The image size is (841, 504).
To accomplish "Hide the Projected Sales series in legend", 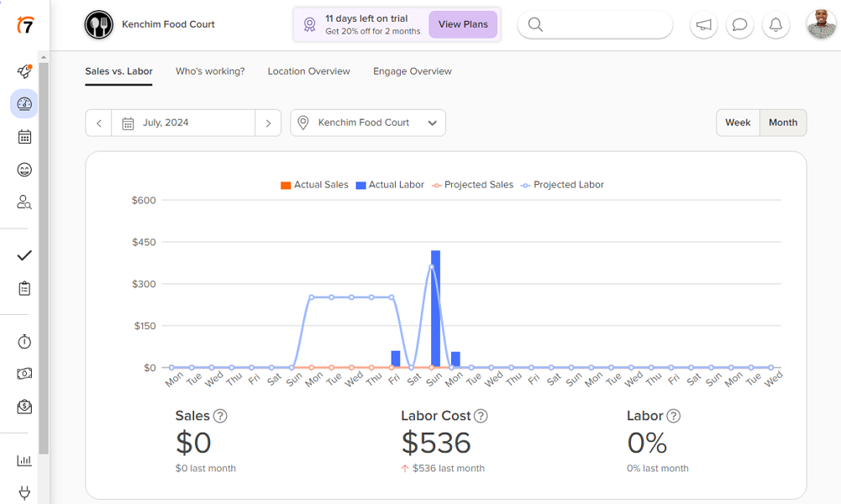I will pyautogui.click(x=473, y=184).
